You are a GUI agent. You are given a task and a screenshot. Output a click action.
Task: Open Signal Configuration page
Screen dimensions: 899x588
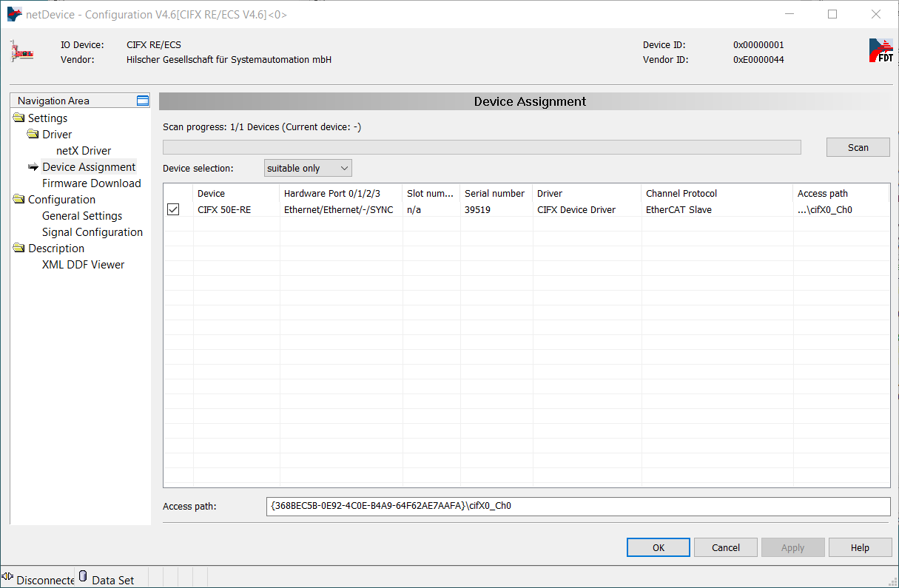[x=92, y=232]
